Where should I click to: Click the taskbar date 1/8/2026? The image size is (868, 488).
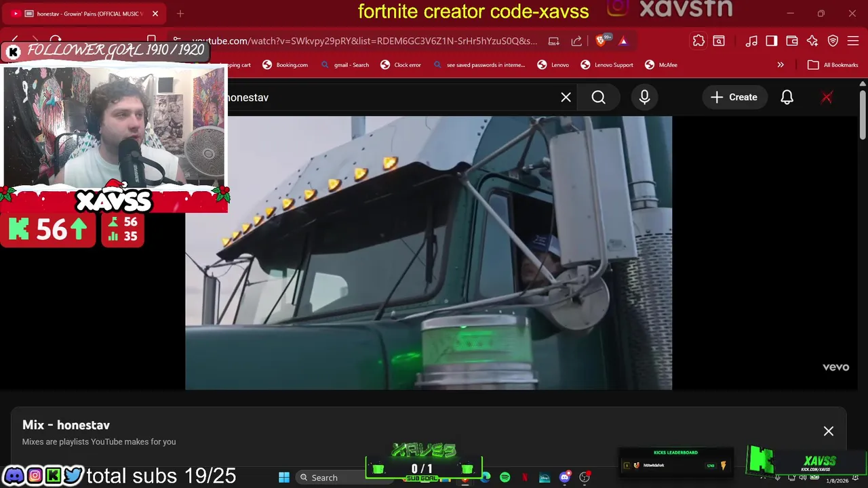coord(837,481)
